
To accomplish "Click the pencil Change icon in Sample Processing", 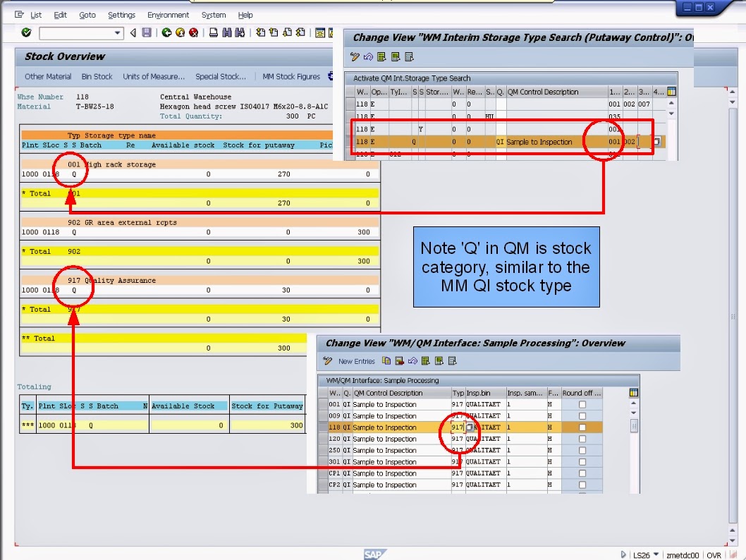I will click(x=326, y=360).
